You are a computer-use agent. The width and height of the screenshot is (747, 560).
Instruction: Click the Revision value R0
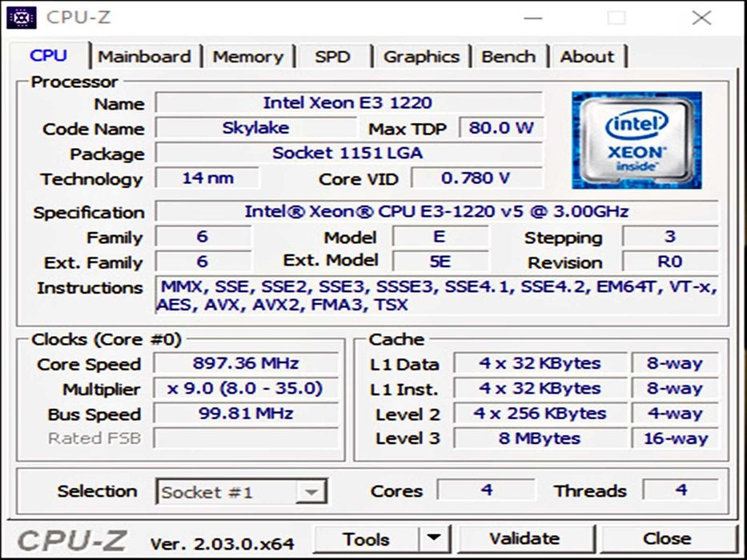(x=670, y=261)
